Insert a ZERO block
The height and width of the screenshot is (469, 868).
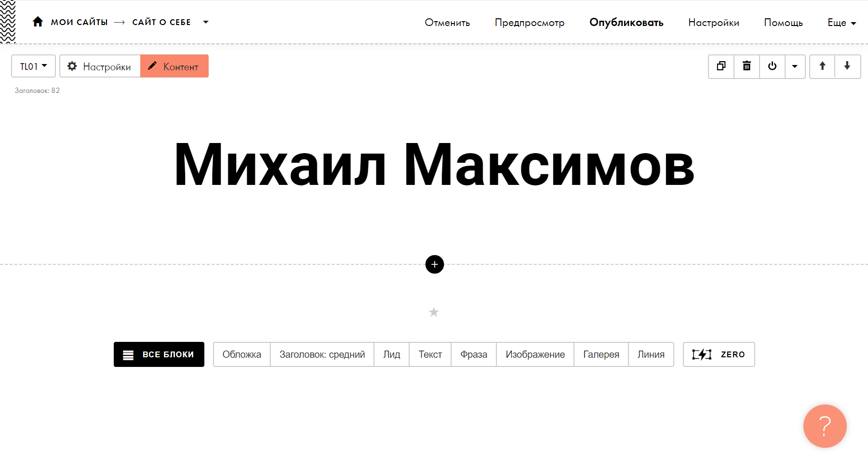[x=719, y=354]
